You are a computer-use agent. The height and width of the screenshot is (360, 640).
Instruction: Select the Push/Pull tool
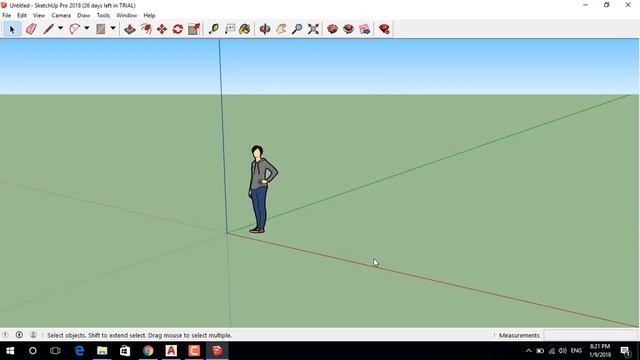[130, 29]
